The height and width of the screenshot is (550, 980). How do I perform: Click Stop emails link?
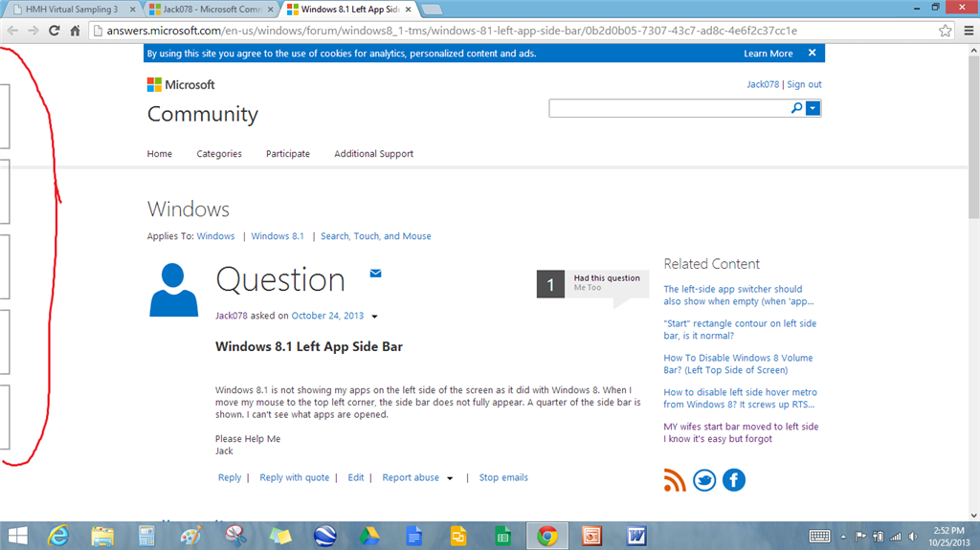(503, 477)
